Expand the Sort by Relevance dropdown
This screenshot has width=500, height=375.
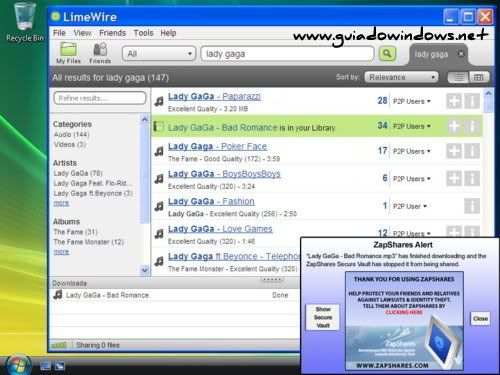click(401, 77)
